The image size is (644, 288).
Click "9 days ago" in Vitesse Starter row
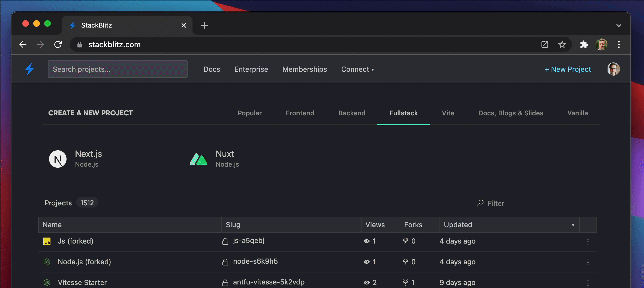tap(457, 283)
